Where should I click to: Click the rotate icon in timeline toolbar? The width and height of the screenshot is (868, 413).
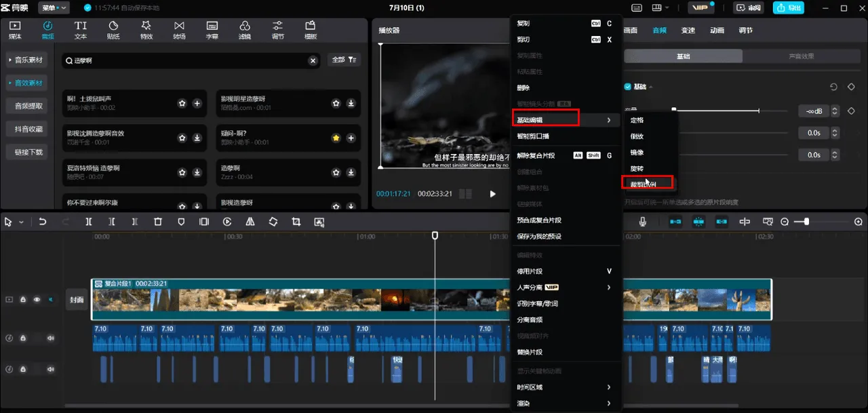pyautogui.click(x=273, y=222)
